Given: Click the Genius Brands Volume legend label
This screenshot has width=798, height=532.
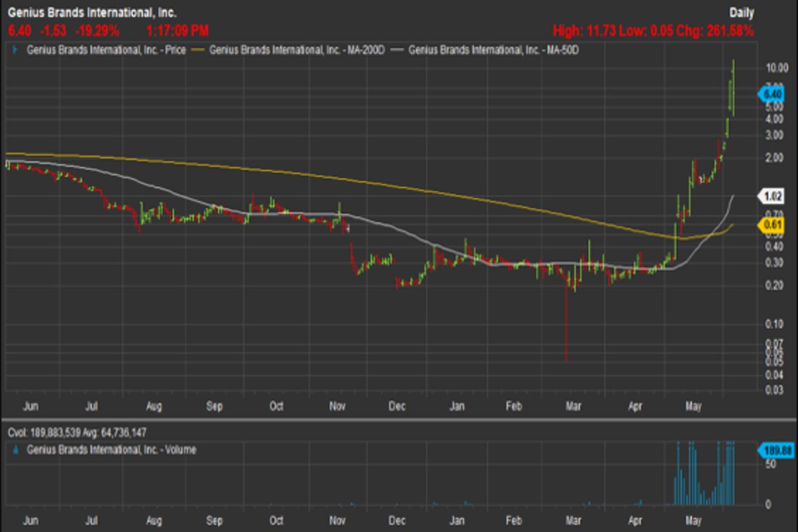Looking at the screenshot, I should tap(111, 450).
